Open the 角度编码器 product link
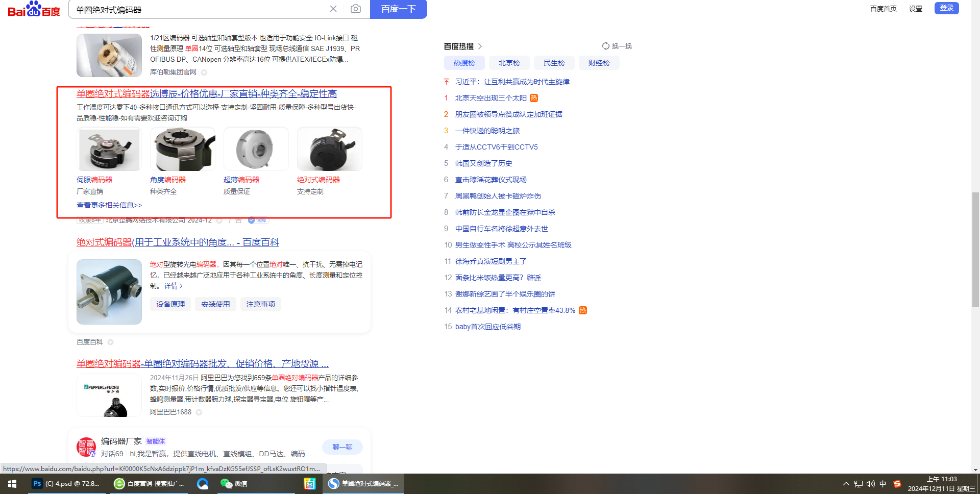Screen dimensions: 980x494 coord(168,180)
